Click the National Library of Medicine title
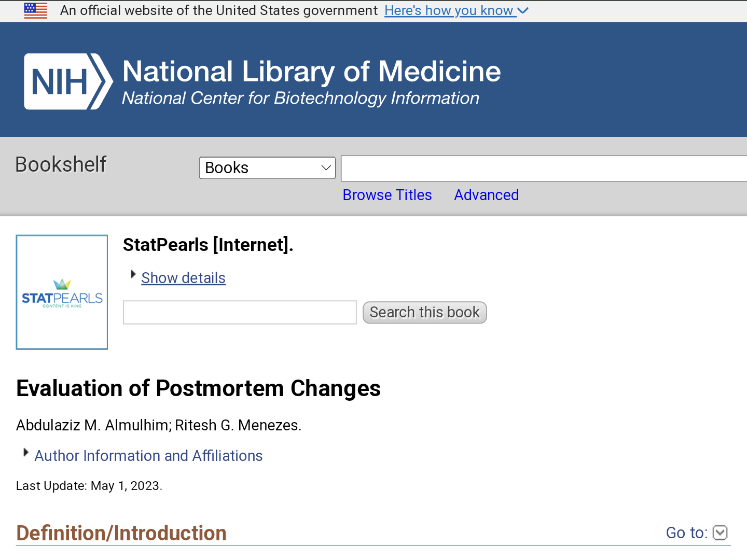 click(311, 72)
